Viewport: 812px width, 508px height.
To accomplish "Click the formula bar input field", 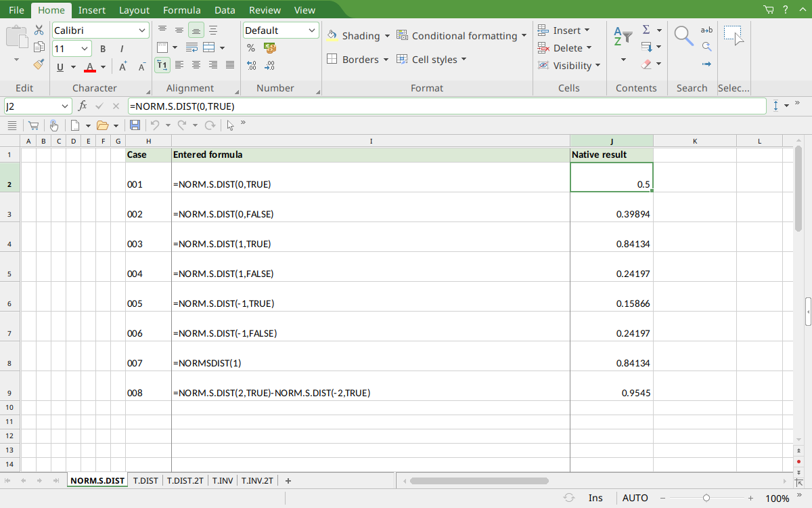I will 447,106.
